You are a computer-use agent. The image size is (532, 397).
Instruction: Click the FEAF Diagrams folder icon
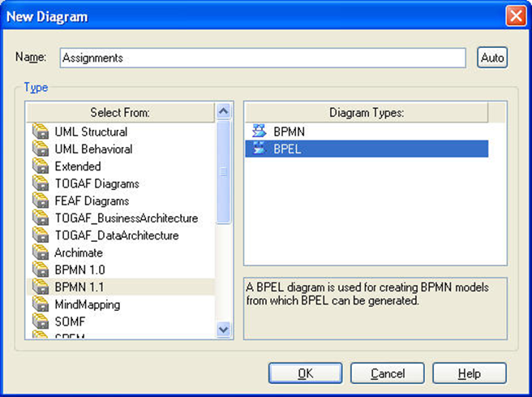(41, 201)
